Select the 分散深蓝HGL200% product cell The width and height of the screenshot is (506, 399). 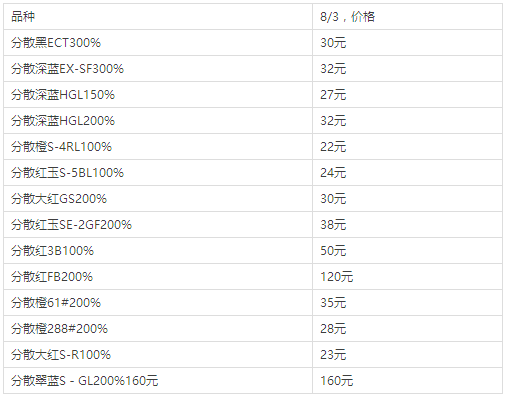(158, 121)
